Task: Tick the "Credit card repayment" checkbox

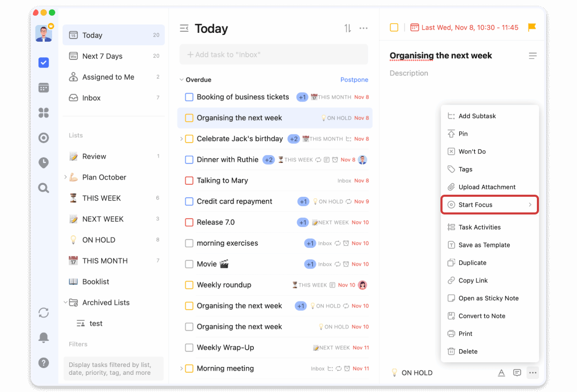Action: tap(189, 201)
